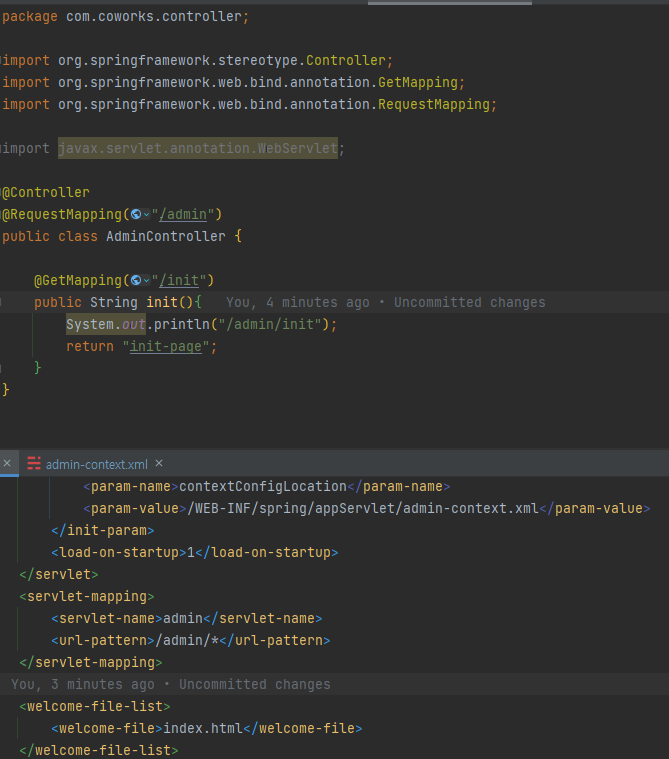Open the dropdown arrow beside the /admin globe icon
669x759 pixels.
[147, 214]
